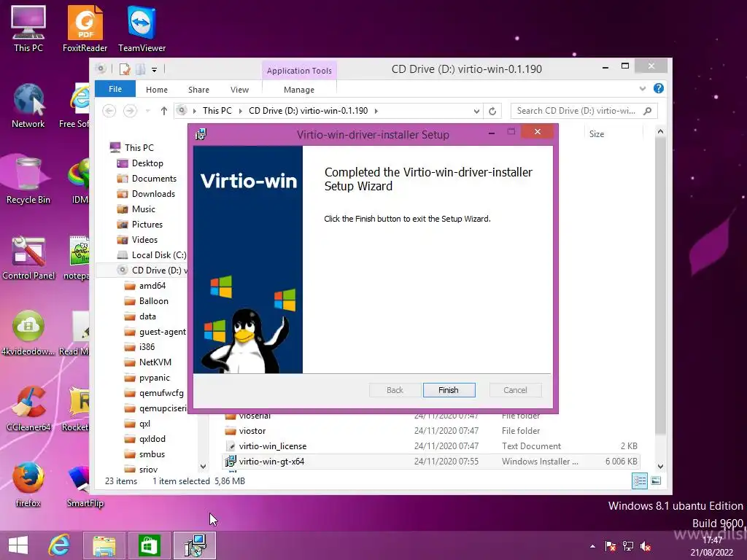Expand This PC breadcrumb arrow
The height and width of the screenshot is (560, 747).
pyautogui.click(x=241, y=111)
